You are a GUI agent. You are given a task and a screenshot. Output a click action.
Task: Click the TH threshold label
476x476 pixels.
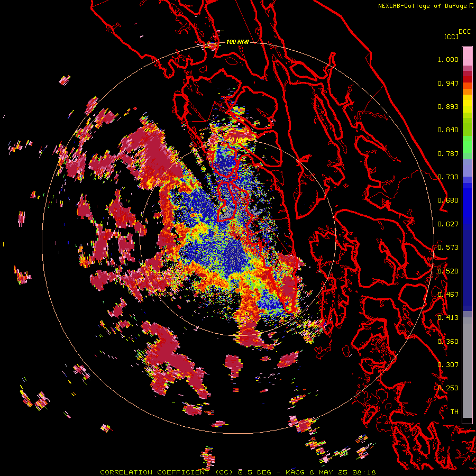pos(454,412)
